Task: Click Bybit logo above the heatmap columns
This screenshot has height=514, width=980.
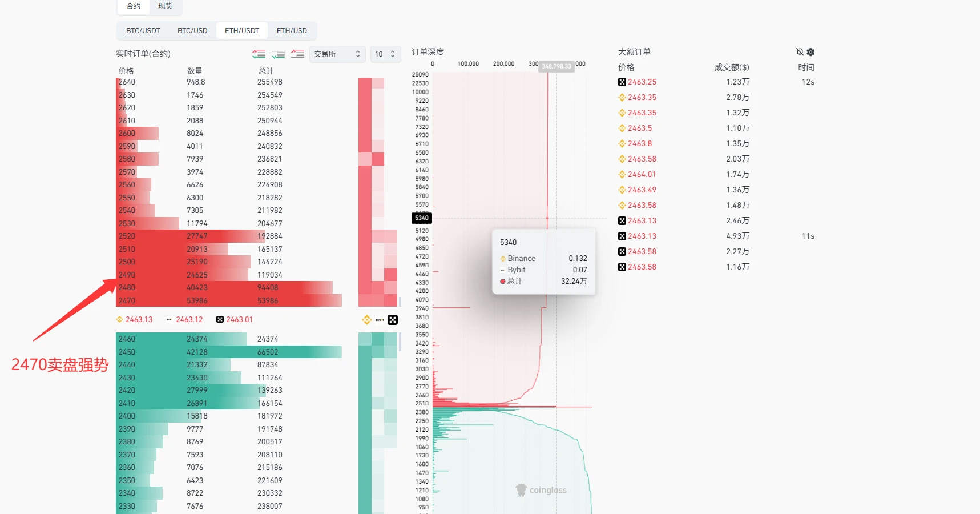Action: coord(380,320)
